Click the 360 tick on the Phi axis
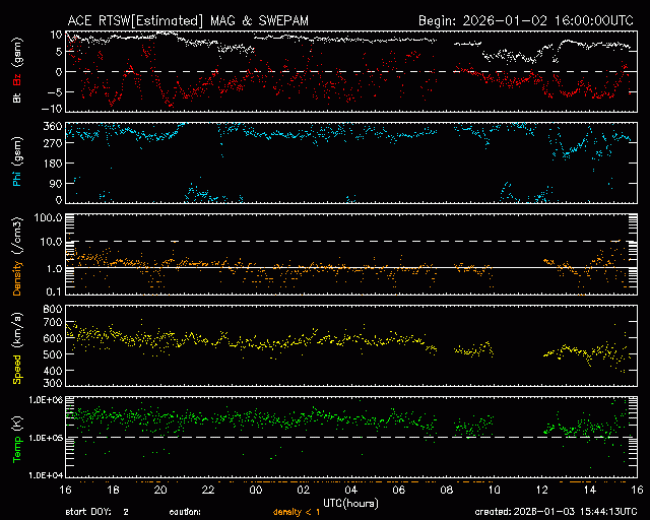Viewport: 650px width, 520px height. tap(53, 126)
